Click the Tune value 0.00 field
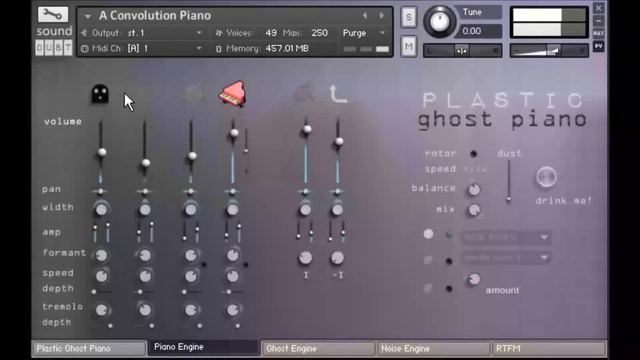Image resolution: width=640 pixels, height=360 pixels. pyautogui.click(x=481, y=31)
